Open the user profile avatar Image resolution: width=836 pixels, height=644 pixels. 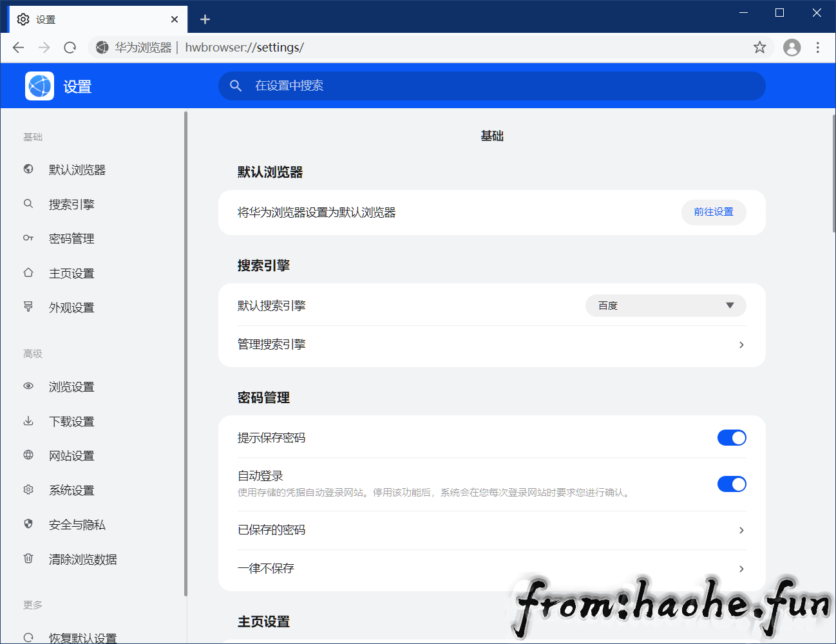792,47
